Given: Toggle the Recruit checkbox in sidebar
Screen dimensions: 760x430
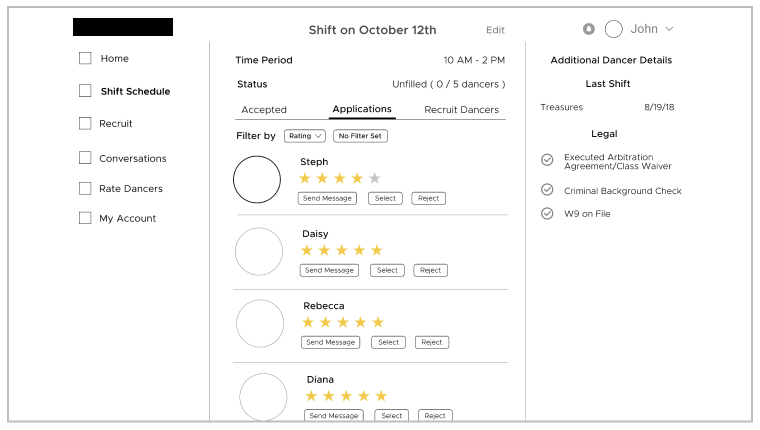Looking at the screenshot, I should [85, 123].
